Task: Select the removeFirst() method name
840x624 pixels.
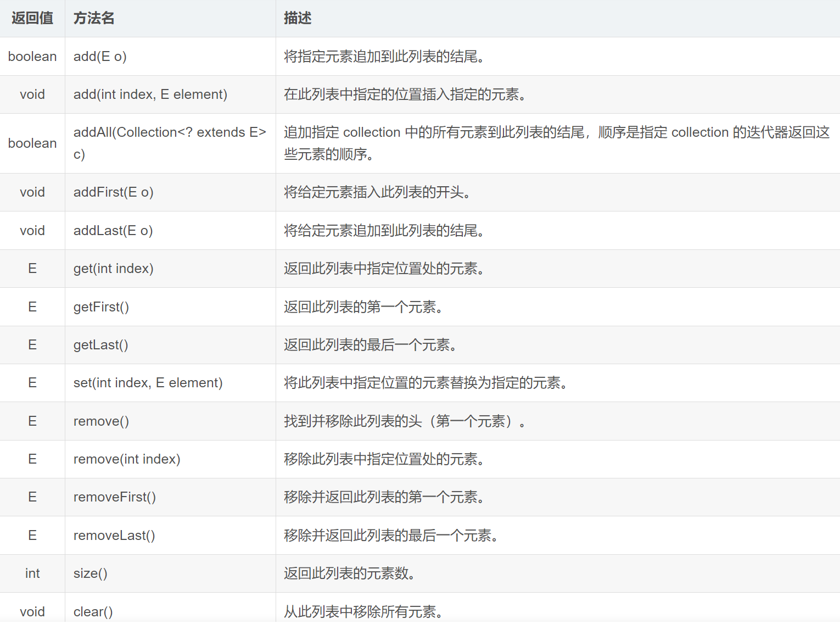Action: [114, 497]
